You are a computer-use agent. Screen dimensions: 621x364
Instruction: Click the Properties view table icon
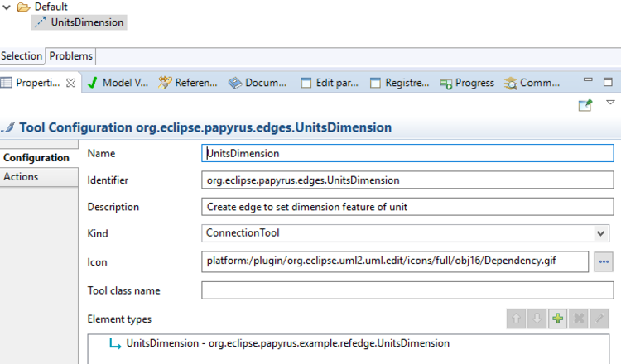6,83
